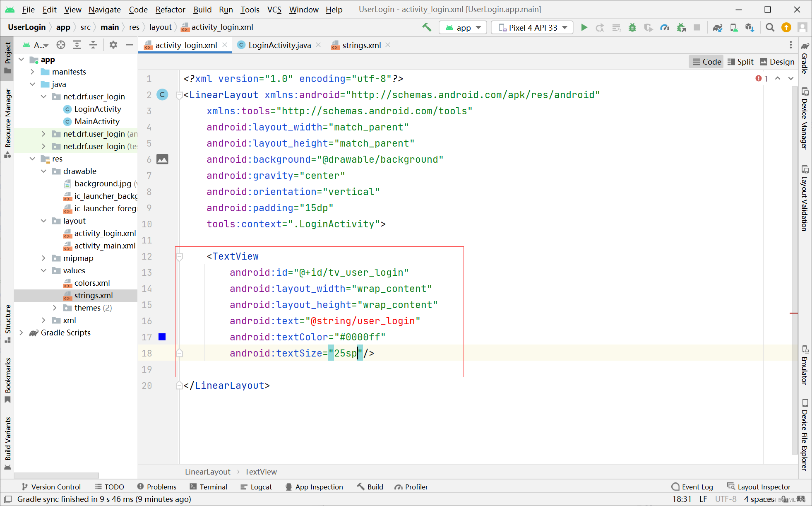
Task: Open the Navigate menu
Action: coord(104,10)
